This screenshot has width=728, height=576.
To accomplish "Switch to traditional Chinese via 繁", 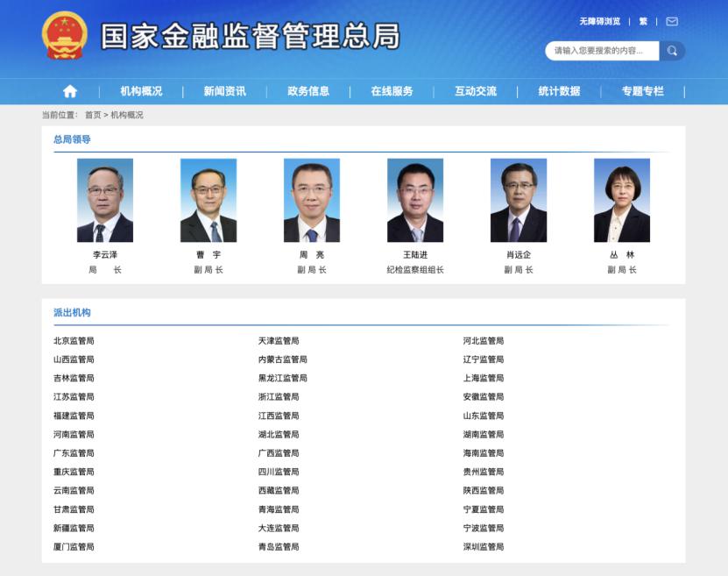I will tap(643, 21).
